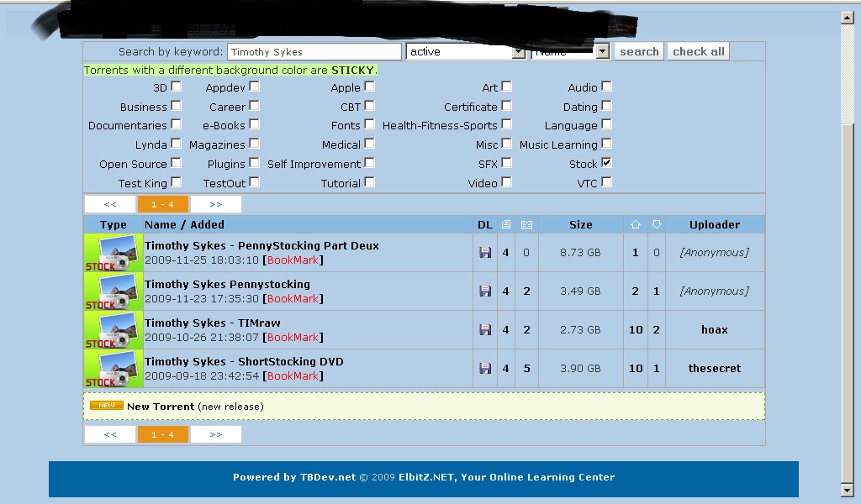This screenshot has width=861, height=504.
Task: Tick the Music Learning checkbox
Action: (x=606, y=144)
